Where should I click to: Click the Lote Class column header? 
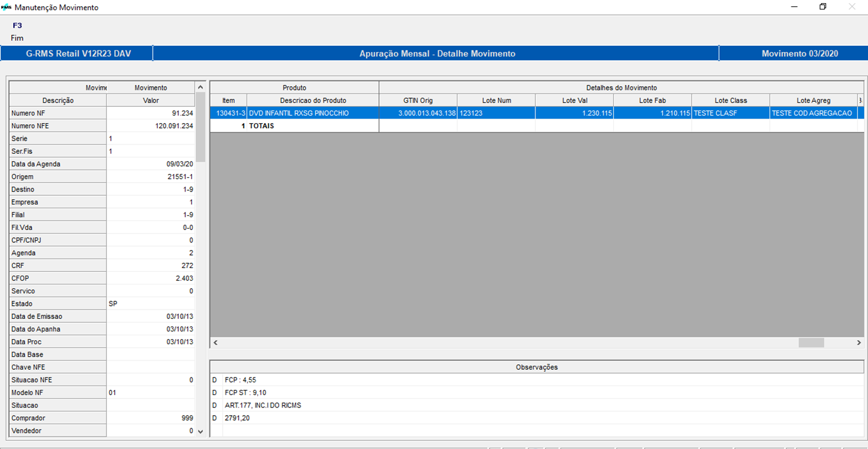731,100
